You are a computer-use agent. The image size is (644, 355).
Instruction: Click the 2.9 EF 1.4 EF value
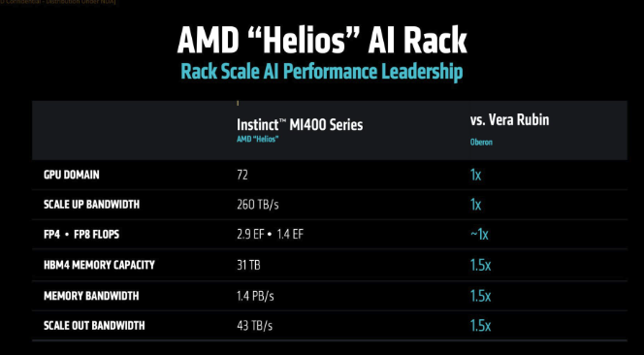pos(271,234)
